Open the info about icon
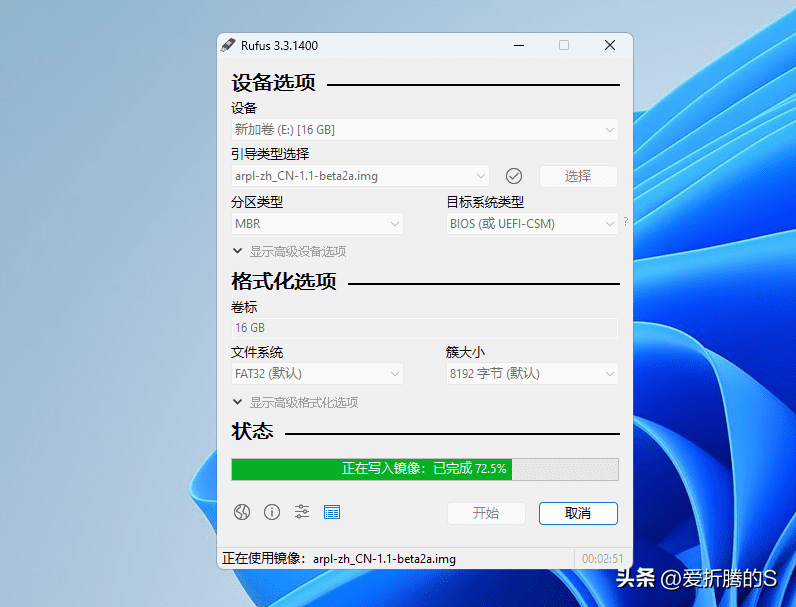This screenshot has height=607, width=796. (272, 512)
